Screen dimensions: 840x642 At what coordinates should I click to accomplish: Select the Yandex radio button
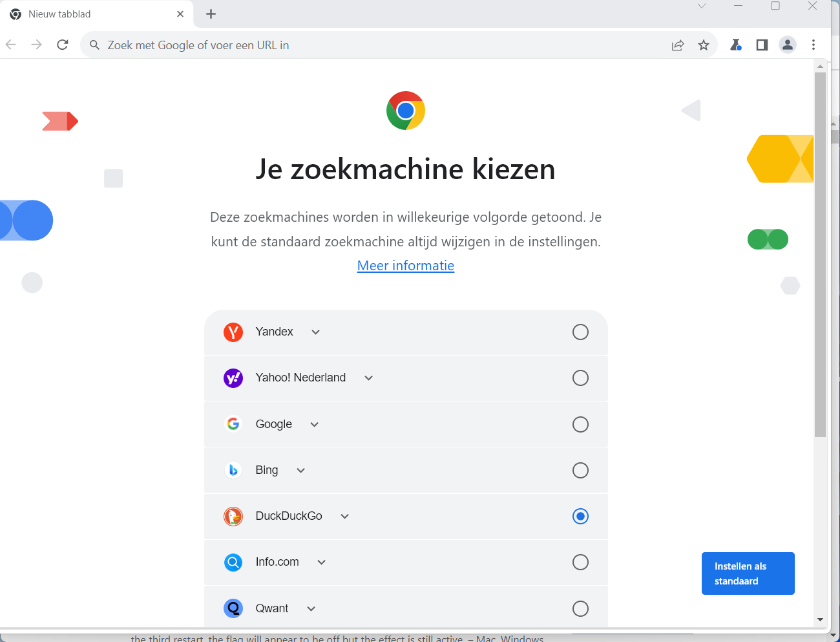tap(580, 332)
